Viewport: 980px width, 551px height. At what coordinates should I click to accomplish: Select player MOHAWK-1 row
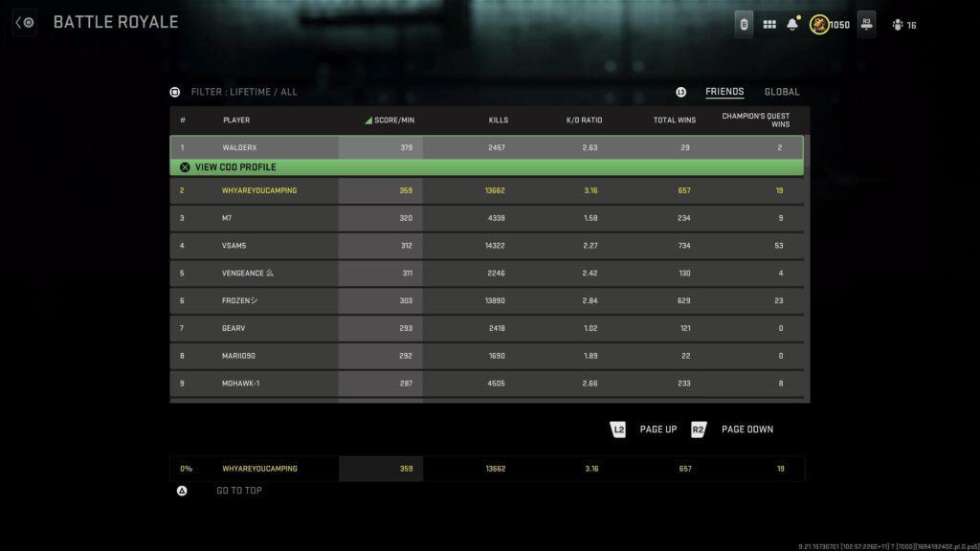[x=486, y=383]
